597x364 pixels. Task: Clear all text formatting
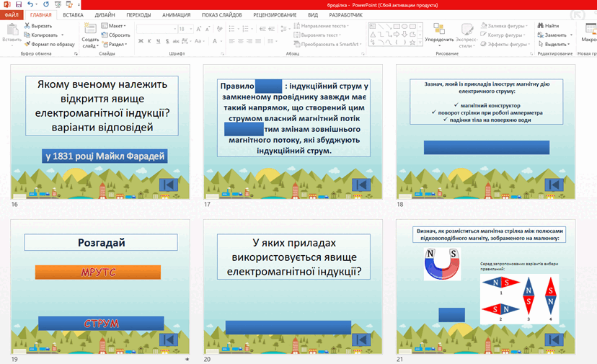220,29
